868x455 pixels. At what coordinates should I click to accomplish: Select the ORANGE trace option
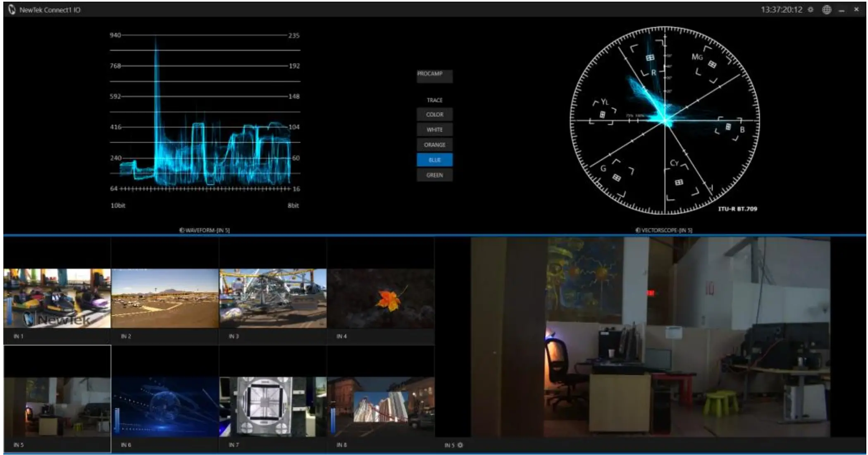pos(434,145)
